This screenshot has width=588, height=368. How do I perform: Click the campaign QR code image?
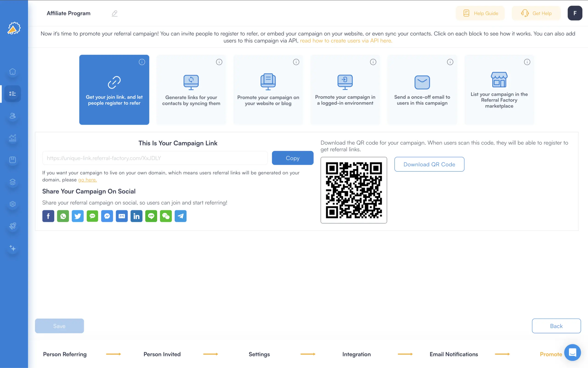(x=353, y=190)
